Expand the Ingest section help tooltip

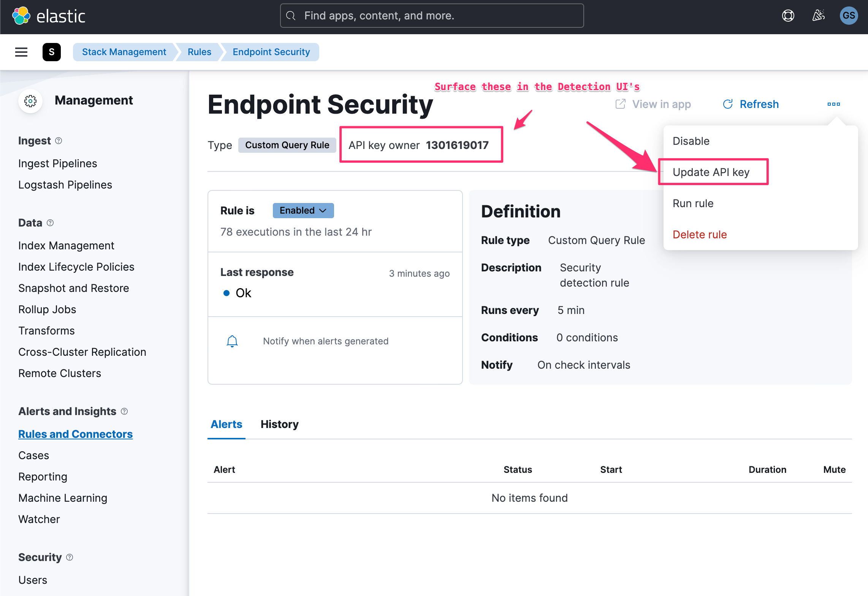pyautogui.click(x=59, y=141)
